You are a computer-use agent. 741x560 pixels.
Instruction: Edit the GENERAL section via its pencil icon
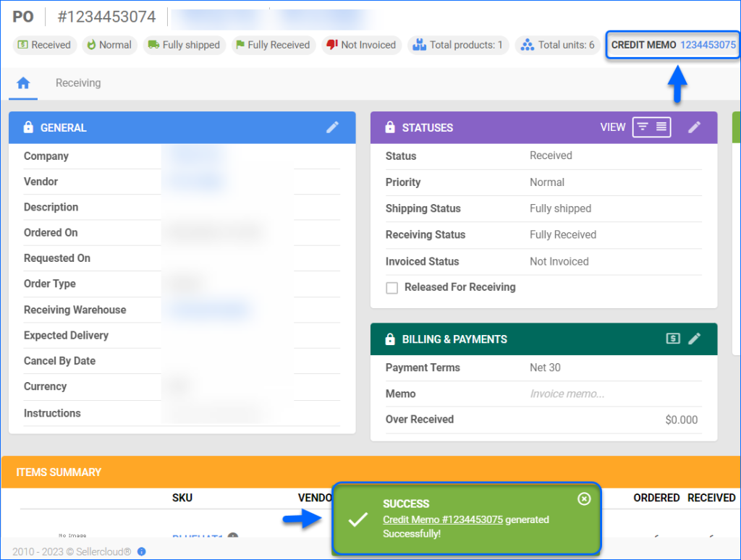(332, 127)
